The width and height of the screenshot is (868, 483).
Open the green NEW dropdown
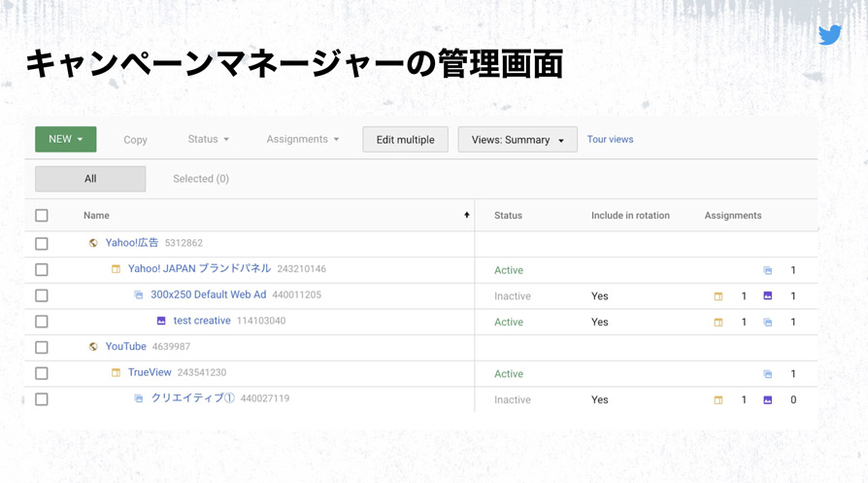tap(65, 139)
